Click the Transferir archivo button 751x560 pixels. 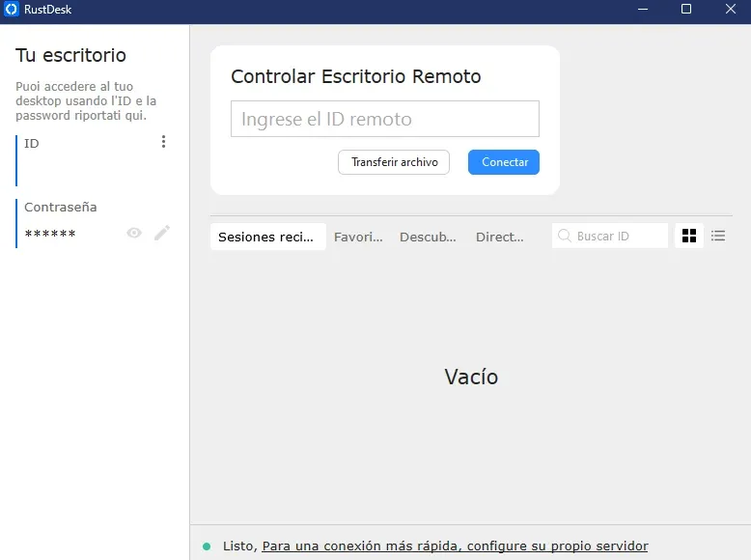point(394,162)
